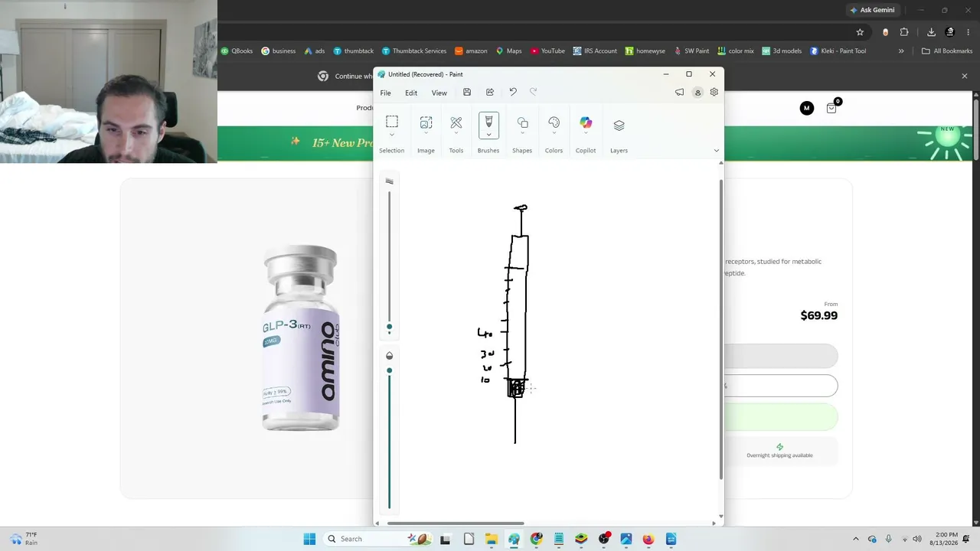Viewport: 980px width, 551px height.
Task: Open Paint account profile icon
Action: [x=697, y=93]
